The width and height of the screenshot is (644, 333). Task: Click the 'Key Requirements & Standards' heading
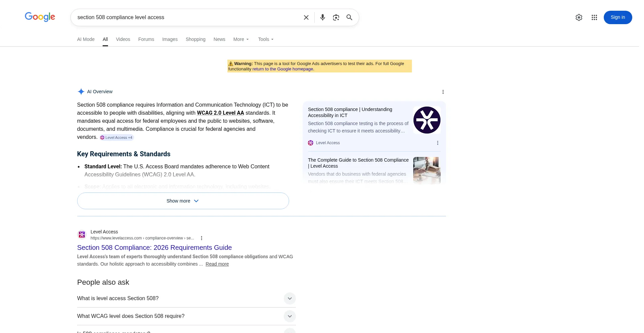click(x=124, y=154)
